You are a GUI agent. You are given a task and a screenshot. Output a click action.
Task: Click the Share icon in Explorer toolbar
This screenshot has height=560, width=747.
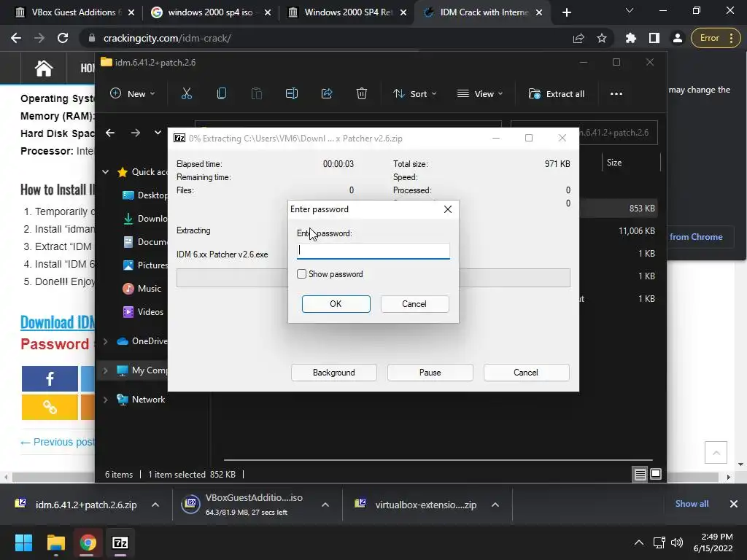pyautogui.click(x=327, y=94)
